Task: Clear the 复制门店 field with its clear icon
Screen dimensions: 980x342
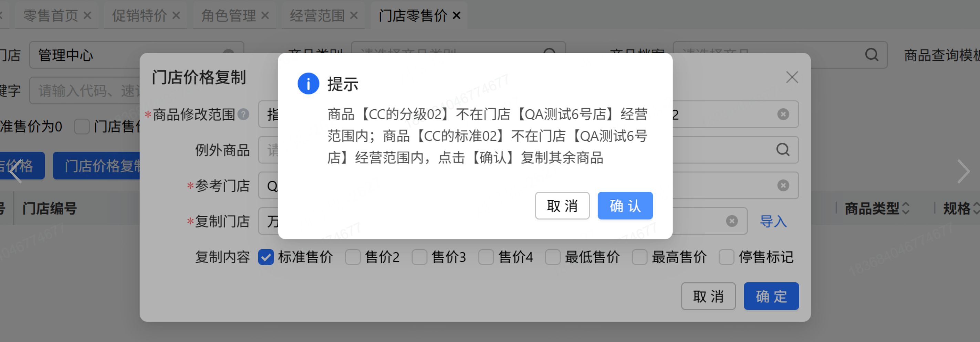Action: pos(732,221)
